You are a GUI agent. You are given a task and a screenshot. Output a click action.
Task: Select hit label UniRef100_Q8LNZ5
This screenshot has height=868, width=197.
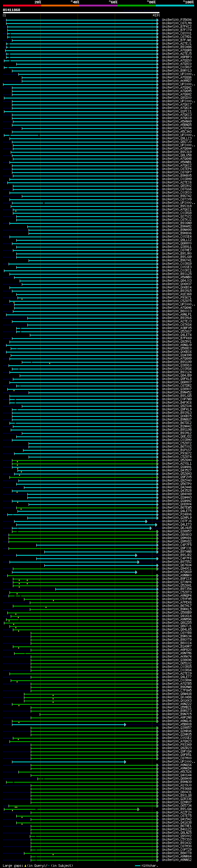coord(176,833)
